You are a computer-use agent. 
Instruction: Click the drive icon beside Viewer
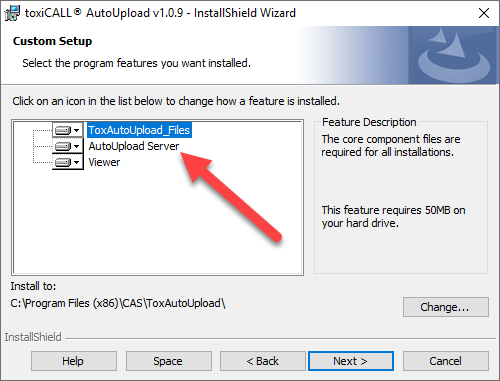63,162
